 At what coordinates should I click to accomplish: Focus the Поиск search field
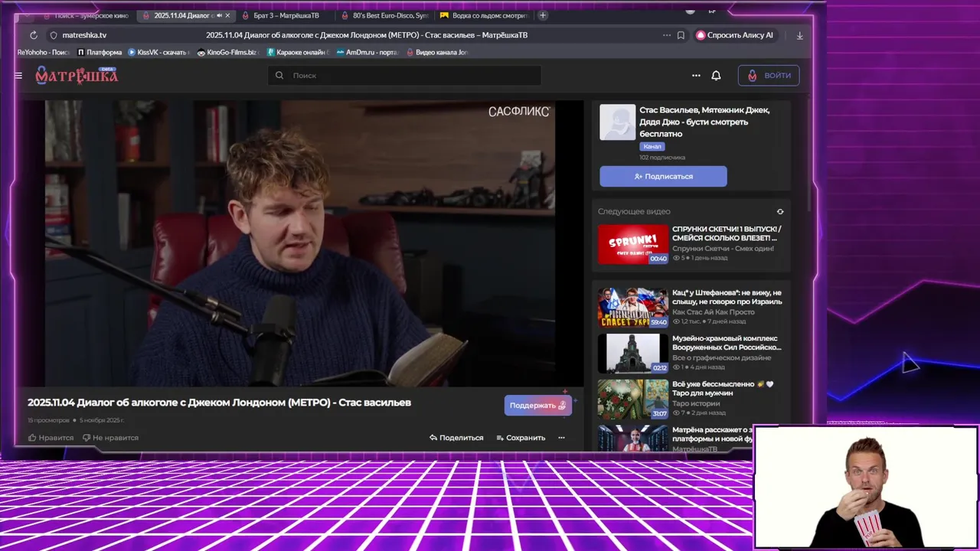(x=404, y=75)
